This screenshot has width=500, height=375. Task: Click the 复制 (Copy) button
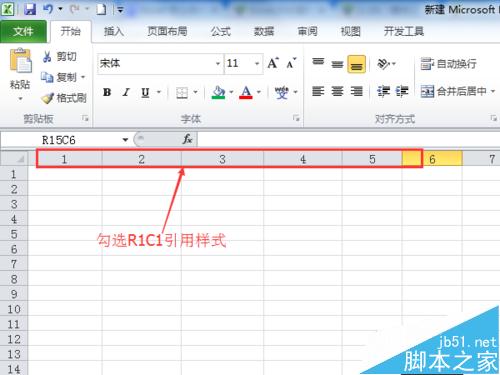click(59, 77)
